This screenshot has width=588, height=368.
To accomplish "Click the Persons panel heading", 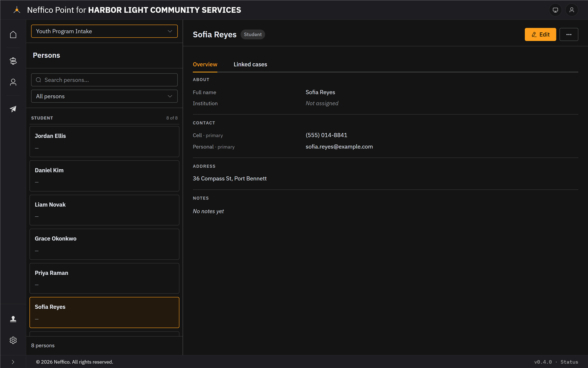I will click(46, 55).
